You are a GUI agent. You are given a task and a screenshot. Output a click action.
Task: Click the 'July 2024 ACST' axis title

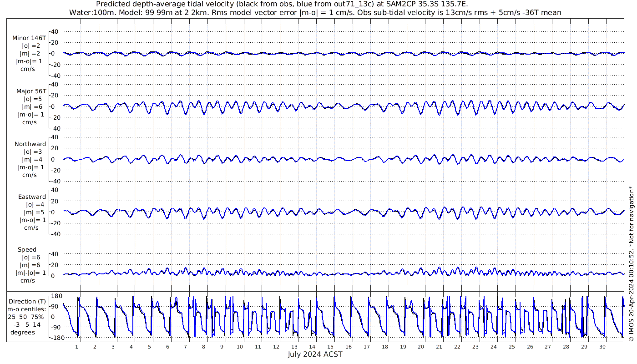click(x=315, y=354)
